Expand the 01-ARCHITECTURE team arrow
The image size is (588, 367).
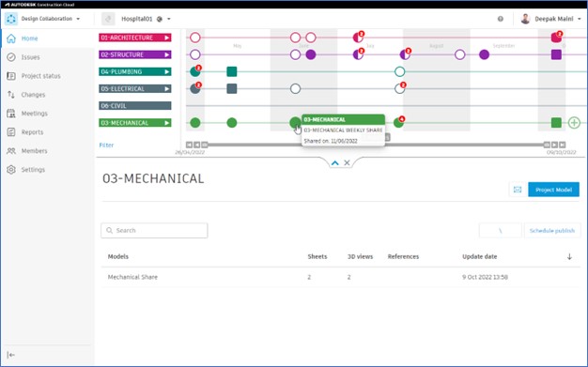pos(167,38)
